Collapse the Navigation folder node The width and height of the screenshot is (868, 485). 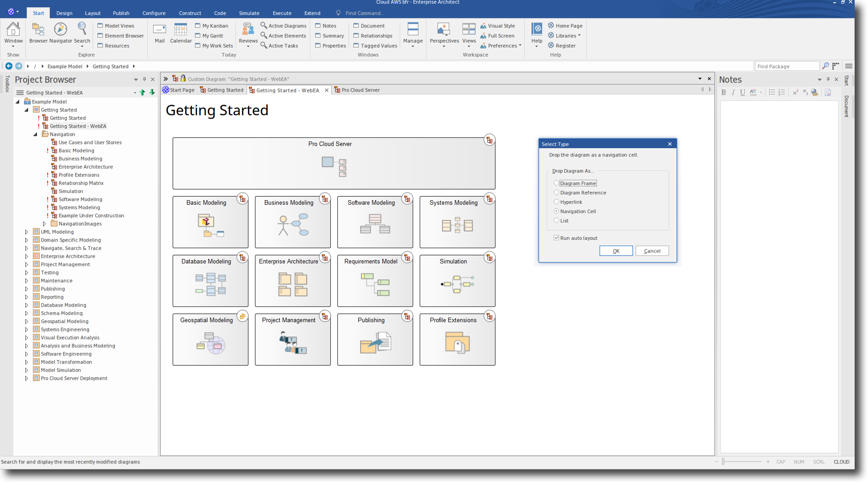pyautogui.click(x=35, y=134)
